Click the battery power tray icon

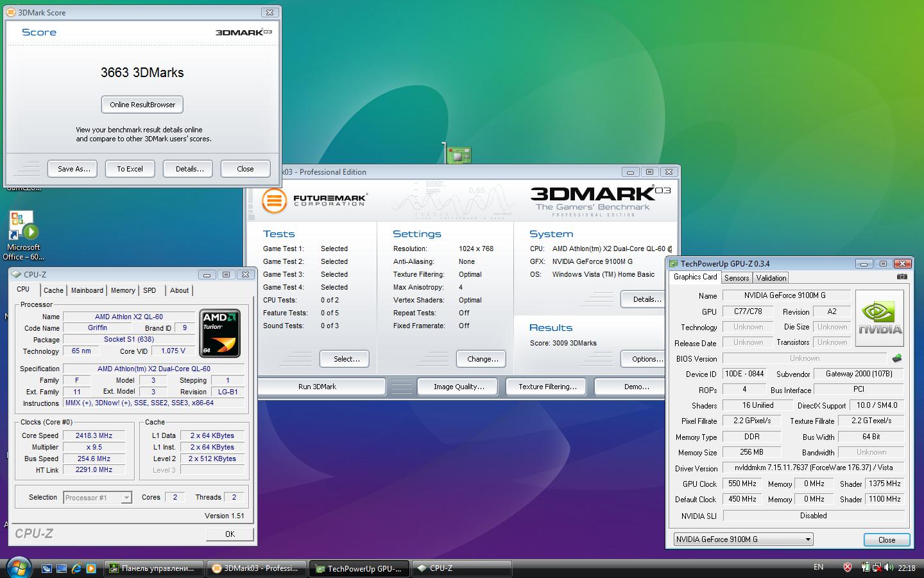(866, 568)
